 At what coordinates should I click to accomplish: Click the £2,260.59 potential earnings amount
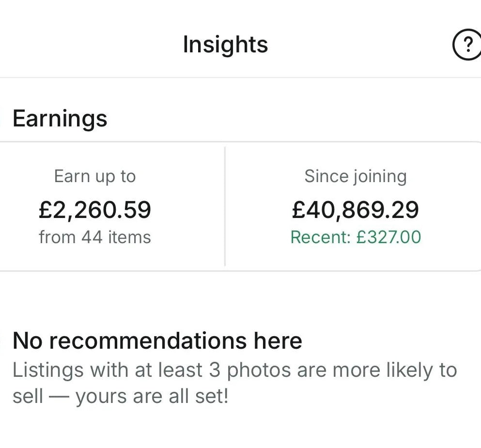coord(95,209)
